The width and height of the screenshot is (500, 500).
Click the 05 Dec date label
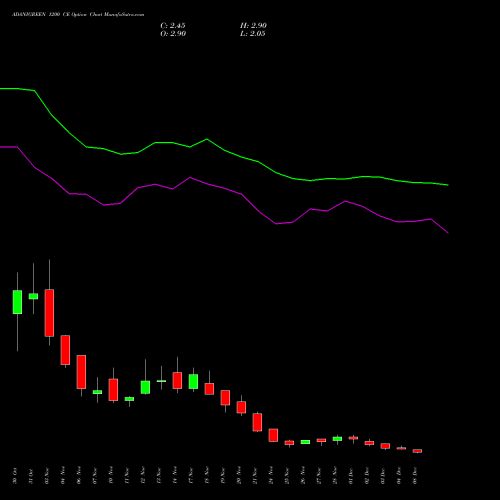click(x=415, y=476)
